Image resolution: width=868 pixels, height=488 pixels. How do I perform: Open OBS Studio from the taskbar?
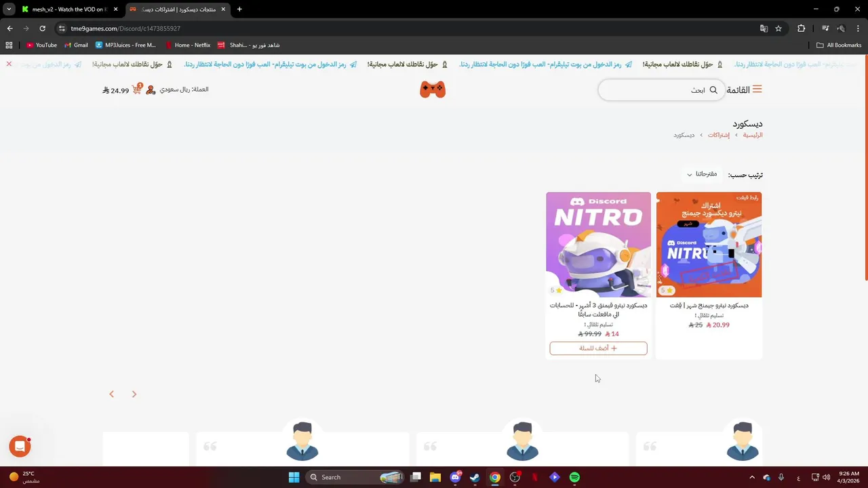(x=515, y=477)
